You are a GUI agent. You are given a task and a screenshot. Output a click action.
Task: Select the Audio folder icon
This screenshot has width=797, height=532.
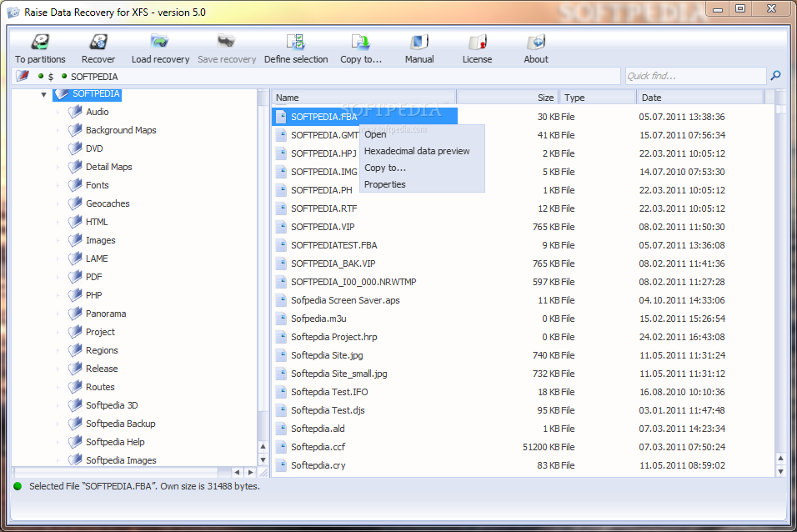[75, 112]
